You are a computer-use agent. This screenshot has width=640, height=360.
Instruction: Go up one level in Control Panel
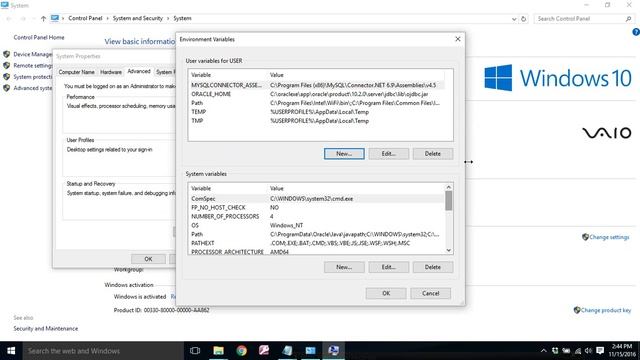pos(43,18)
